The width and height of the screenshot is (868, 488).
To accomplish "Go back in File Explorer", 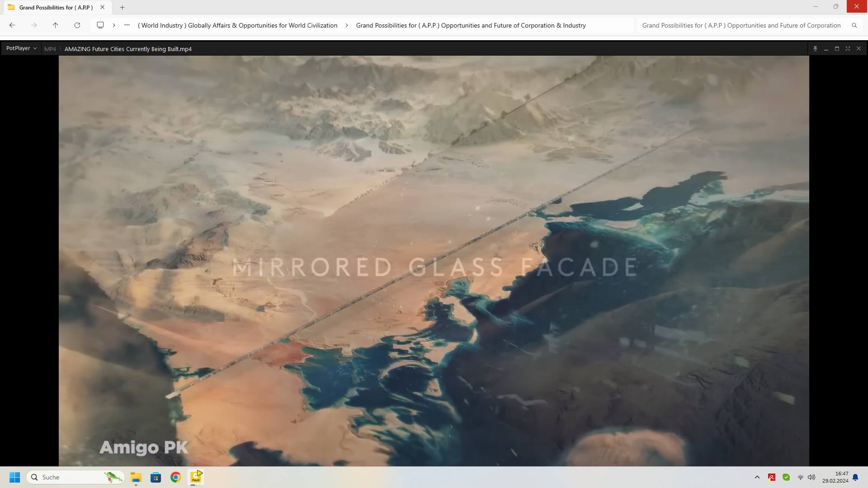I will click(12, 25).
